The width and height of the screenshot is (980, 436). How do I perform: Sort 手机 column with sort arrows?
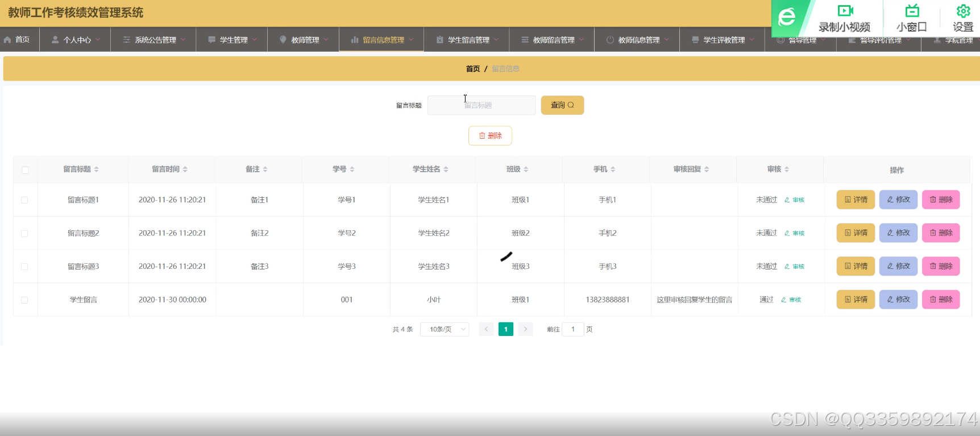click(613, 169)
